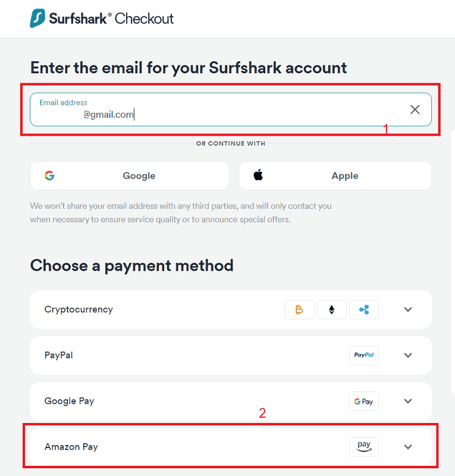Expand the Cryptocurrency payment chevron
This screenshot has width=455, height=476.
click(x=408, y=309)
